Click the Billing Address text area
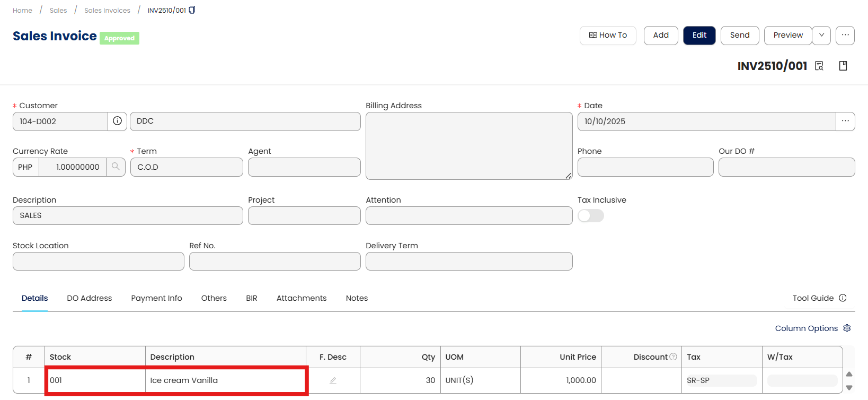The image size is (868, 400). tap(468, 145)
